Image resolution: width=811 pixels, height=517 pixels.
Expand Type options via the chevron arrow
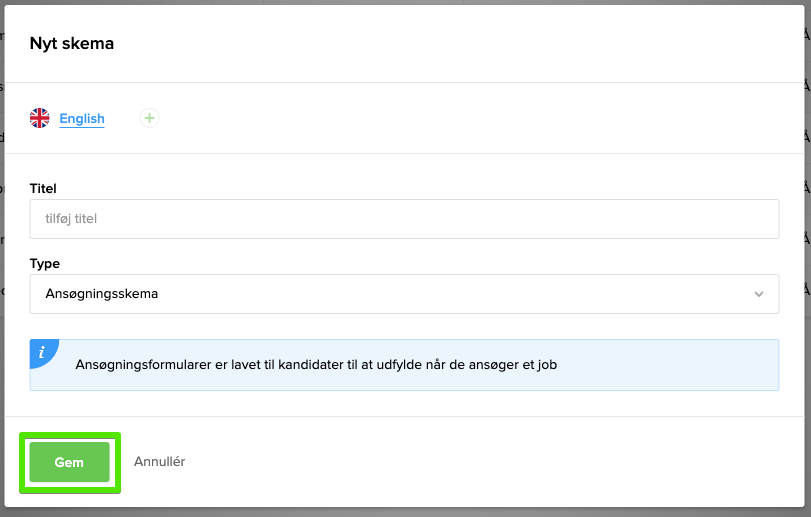pos(759,294)
